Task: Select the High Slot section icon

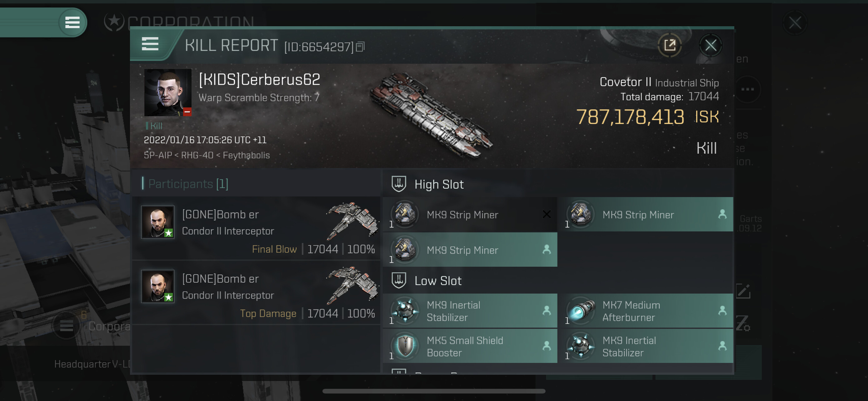Action: coord(399,184)
